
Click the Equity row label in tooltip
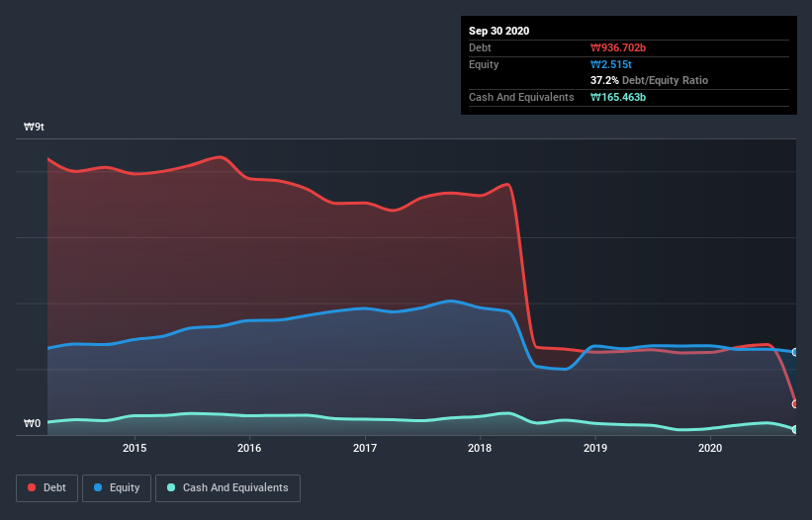484,64
